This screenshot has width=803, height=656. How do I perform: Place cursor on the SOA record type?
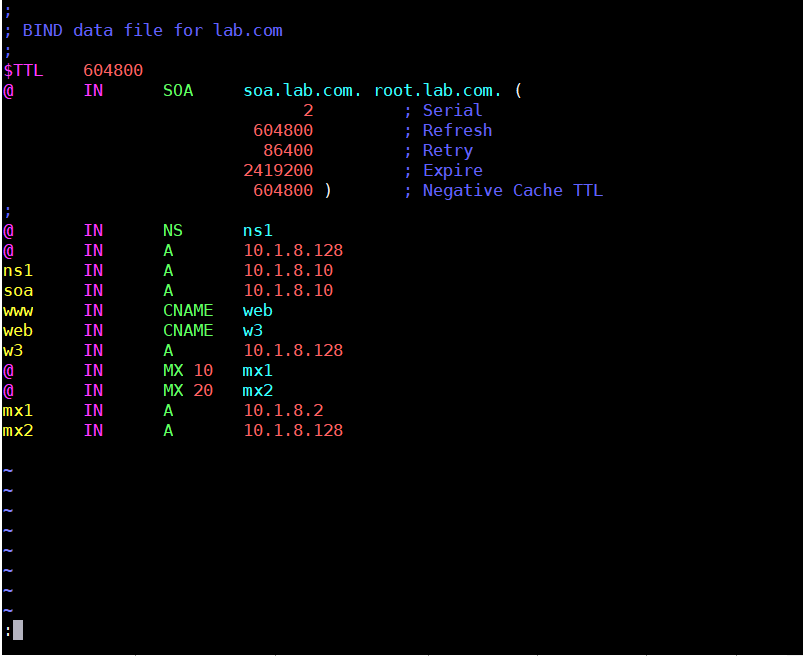click(x=178, y=90)
